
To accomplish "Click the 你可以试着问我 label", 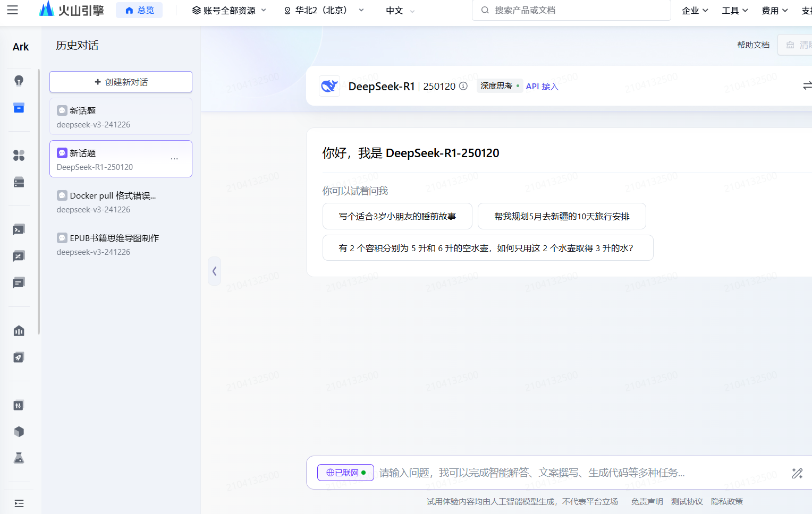I will (355, 191).
